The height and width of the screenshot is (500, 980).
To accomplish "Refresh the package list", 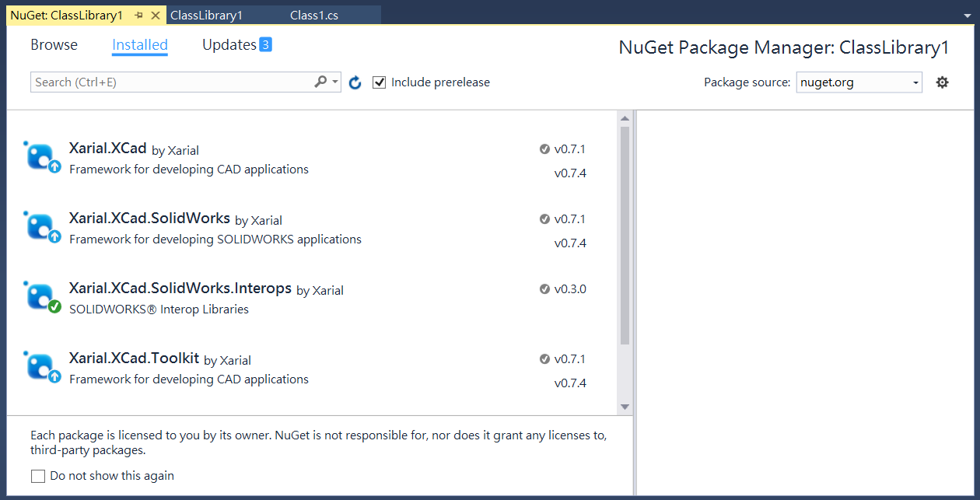I will [355, 82].
